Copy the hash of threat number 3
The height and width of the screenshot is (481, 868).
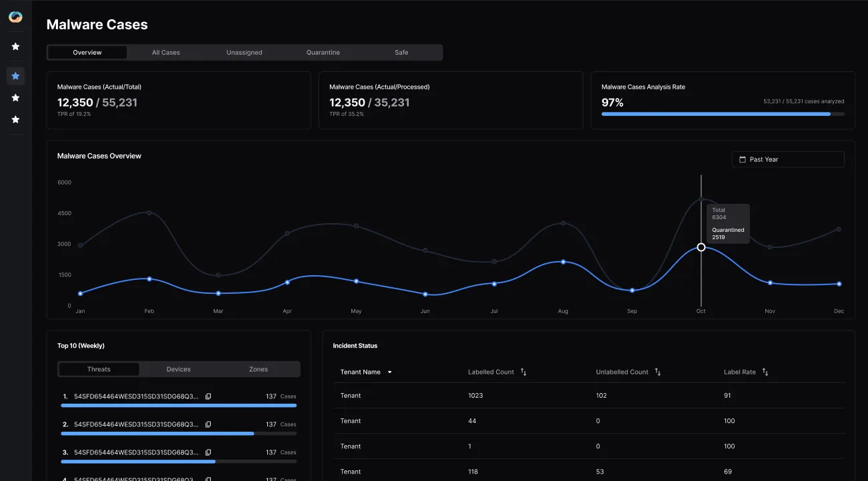click(208, 452)
